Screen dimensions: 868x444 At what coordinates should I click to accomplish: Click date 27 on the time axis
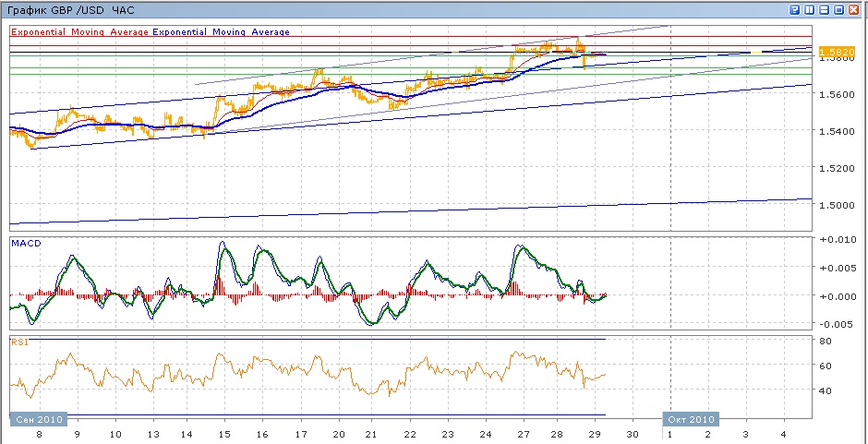[x=524, y=434]
